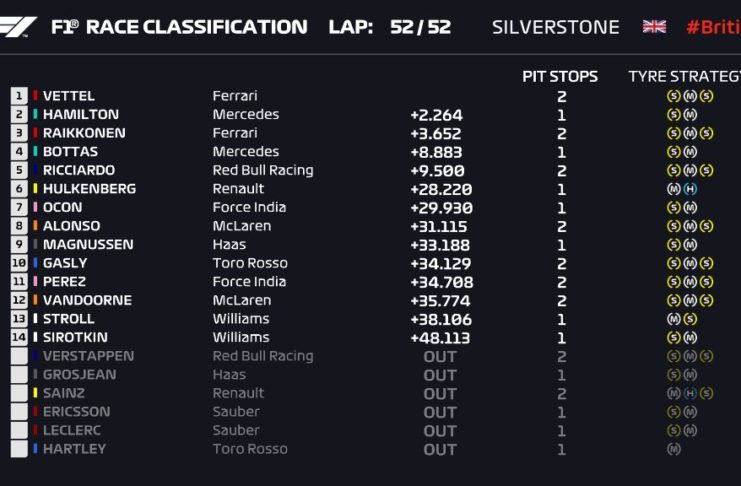The width and height of the screenshot is (741, 486).
Task: Open the #Briti hashtag link
Action: pos(712,27)
